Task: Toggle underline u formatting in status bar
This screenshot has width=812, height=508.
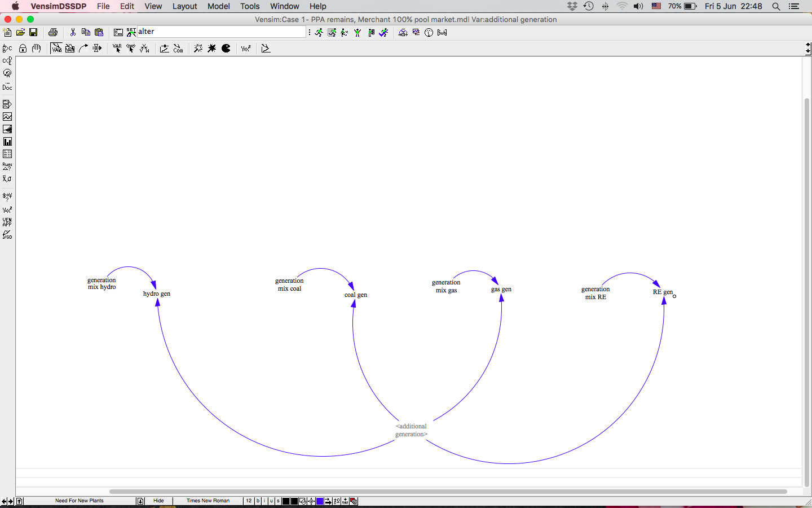Action: click(271, 501)
